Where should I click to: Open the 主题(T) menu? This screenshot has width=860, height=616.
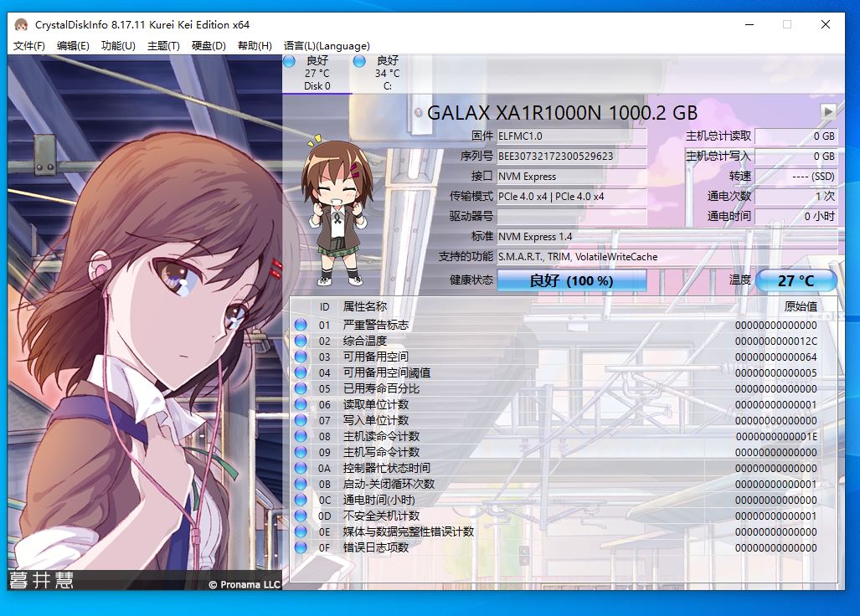click(x=163, y=46)
